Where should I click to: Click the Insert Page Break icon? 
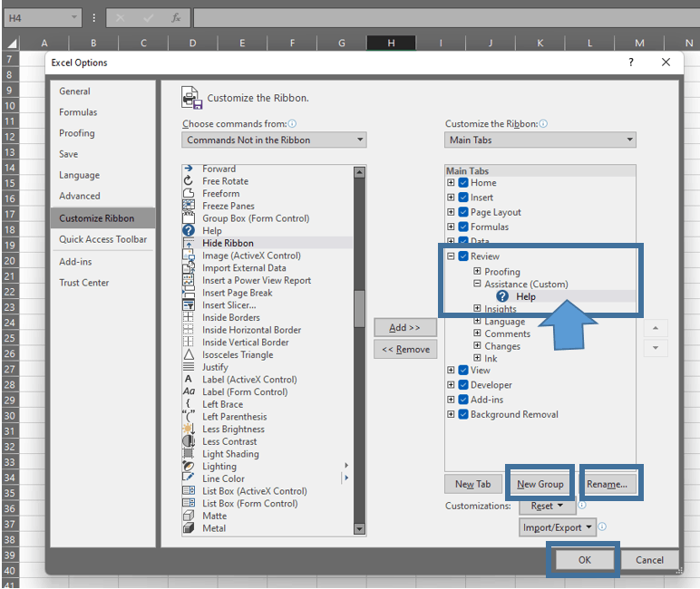[189, 293]
